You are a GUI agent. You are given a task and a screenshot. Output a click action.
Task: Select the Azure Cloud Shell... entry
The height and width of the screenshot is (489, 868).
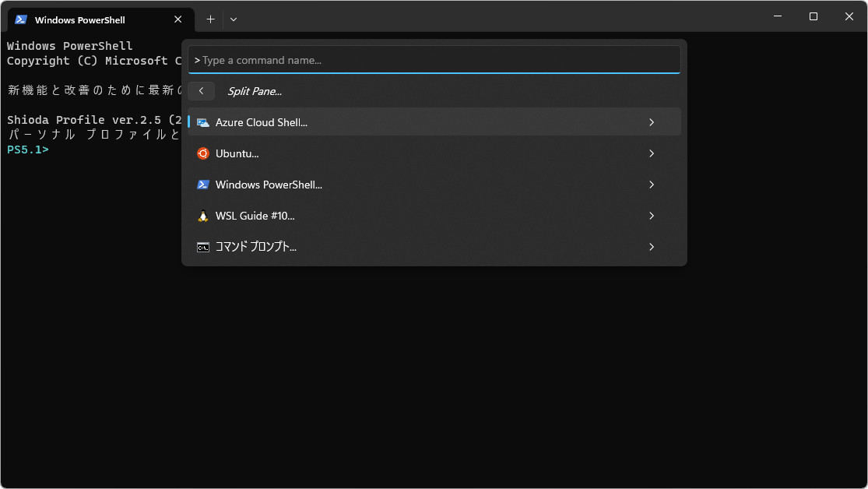(x=434, y=122)
